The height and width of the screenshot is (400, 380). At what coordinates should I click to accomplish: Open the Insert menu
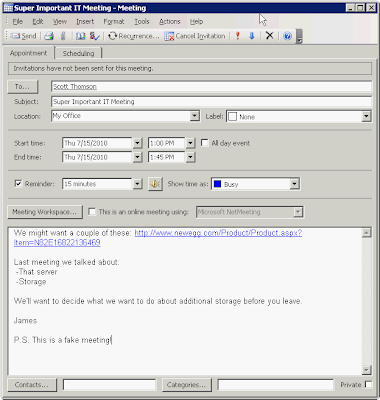[85, 22]
